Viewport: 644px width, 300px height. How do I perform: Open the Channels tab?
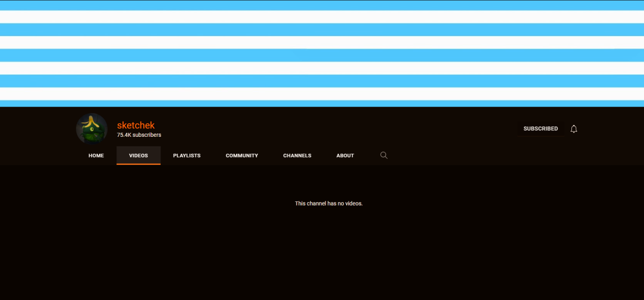(x=297, y=156)
